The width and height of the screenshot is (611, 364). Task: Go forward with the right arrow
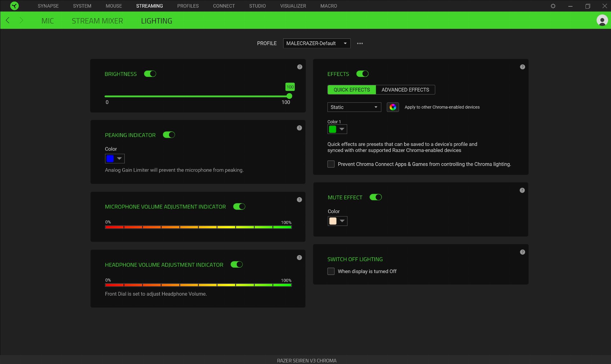(21, 20)
